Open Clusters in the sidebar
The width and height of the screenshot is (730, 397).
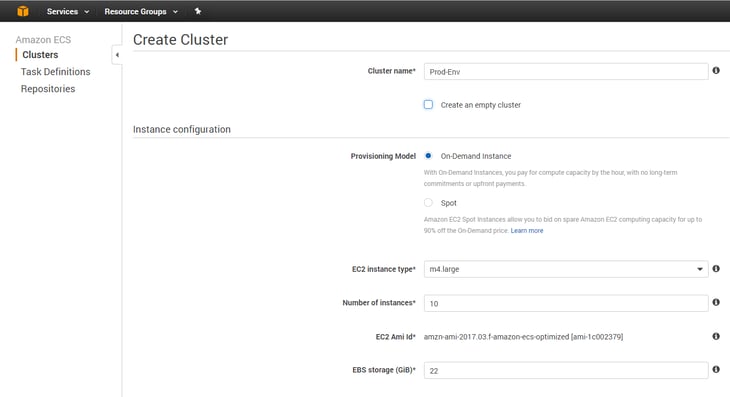(40, 55)
